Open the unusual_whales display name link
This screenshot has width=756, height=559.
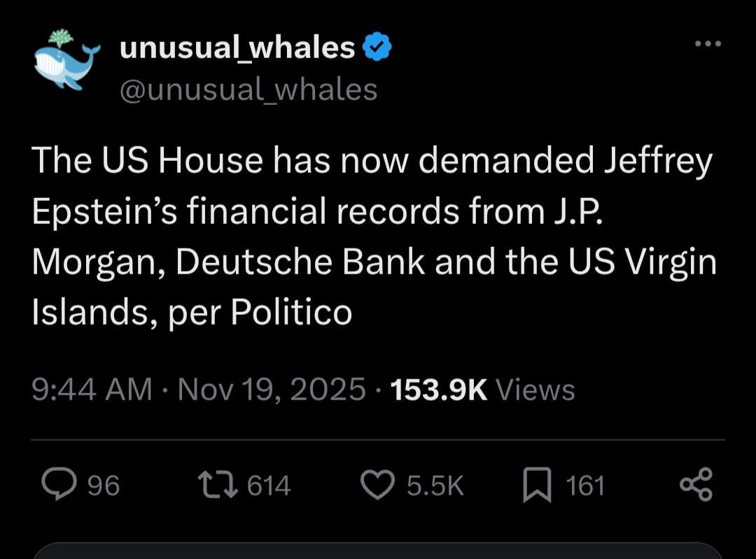tap(237, 48)
